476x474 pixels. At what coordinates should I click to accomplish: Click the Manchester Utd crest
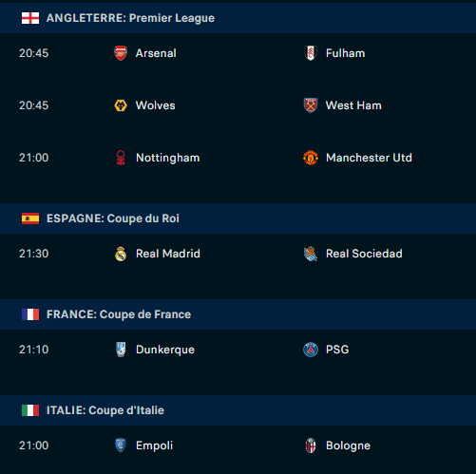[311, 158]
